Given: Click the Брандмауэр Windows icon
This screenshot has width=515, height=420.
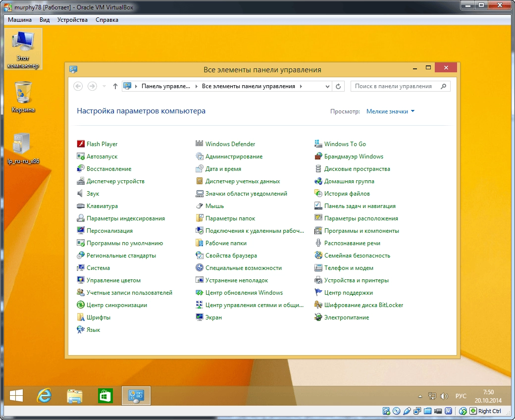Looking at the screenshot, I should coord(318,157).
